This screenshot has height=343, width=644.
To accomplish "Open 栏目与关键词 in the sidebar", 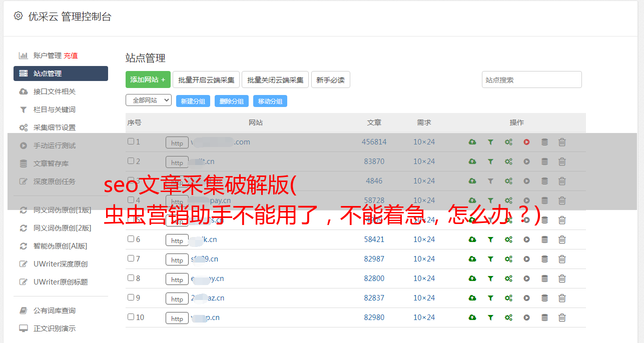I will click(x=54, y=109).
